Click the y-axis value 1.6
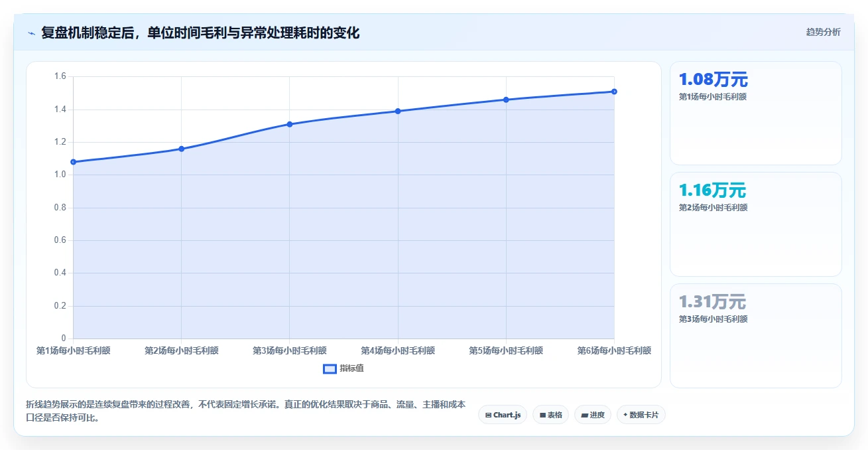This screenshot has width=868, height=450. pos(60,76)
